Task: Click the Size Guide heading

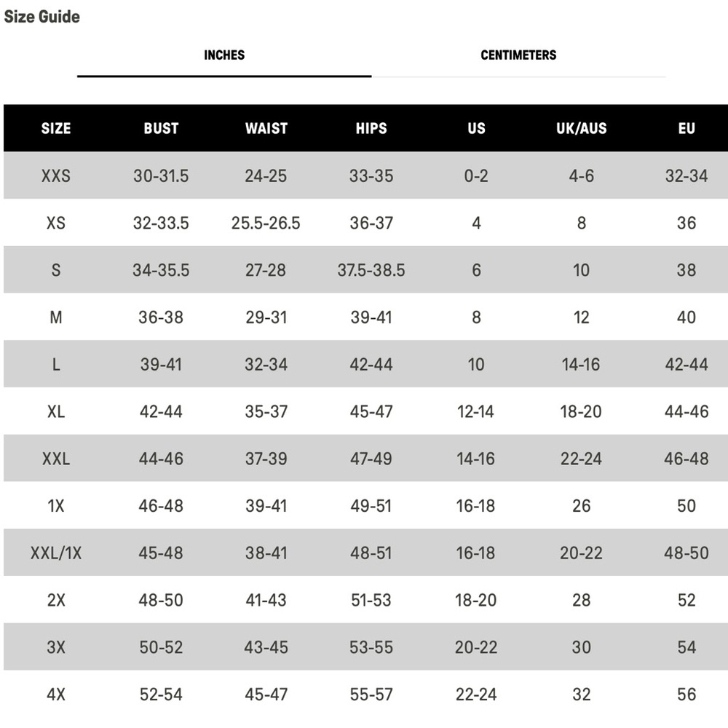Action: 42,17
